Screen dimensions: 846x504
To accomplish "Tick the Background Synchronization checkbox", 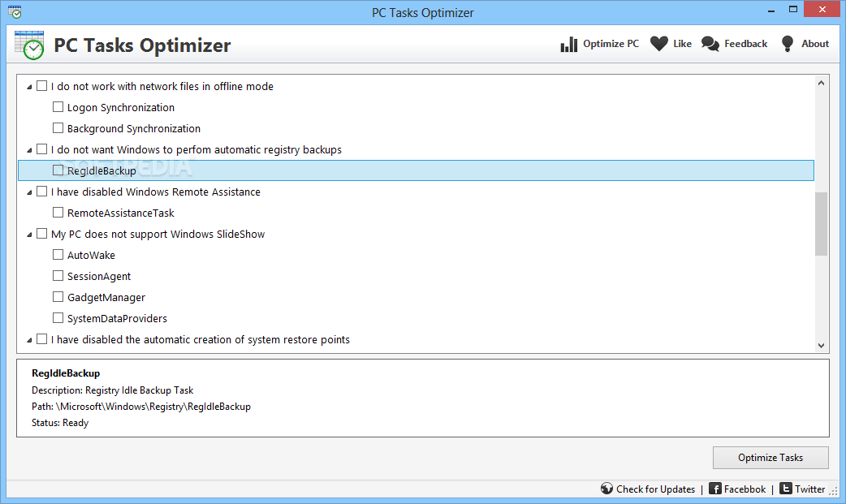I will [58, 128].
